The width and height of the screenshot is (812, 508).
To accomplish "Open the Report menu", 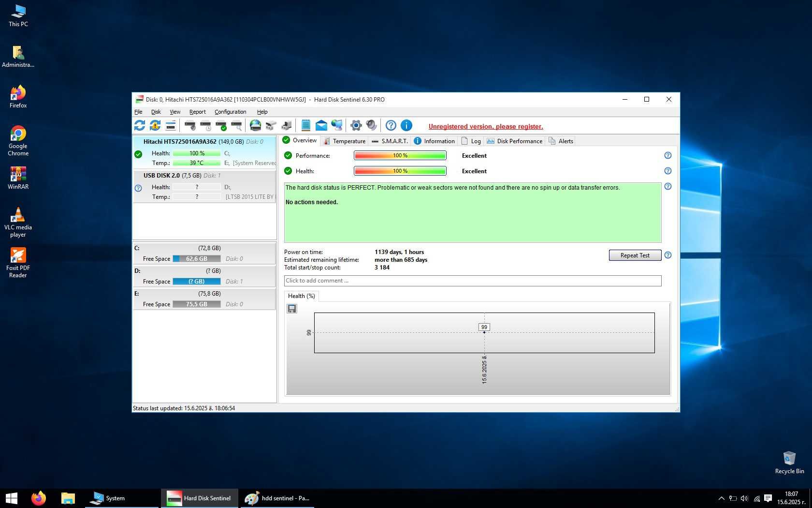I will tap(197, 112).
